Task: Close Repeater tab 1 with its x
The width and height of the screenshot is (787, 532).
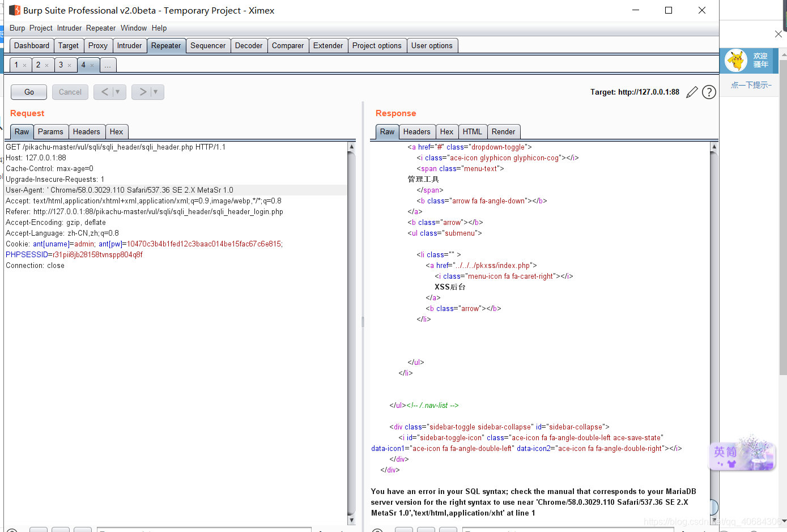Action: (24, 66)
